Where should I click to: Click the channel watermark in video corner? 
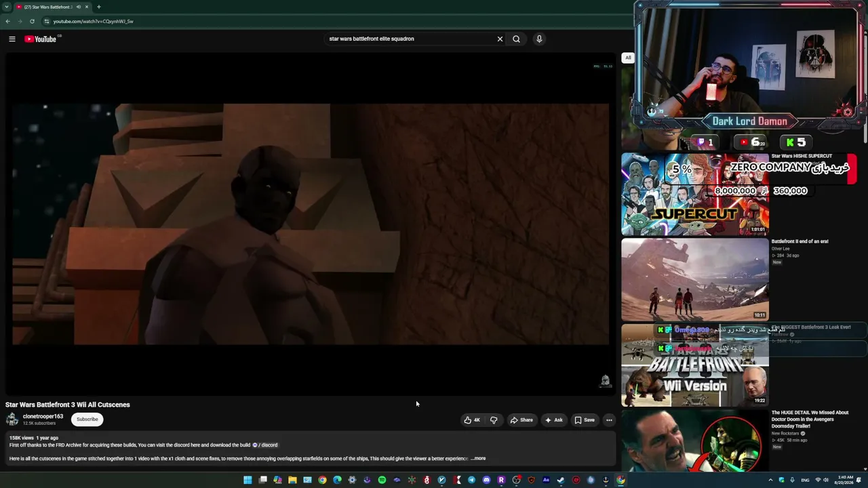point(606,381)
